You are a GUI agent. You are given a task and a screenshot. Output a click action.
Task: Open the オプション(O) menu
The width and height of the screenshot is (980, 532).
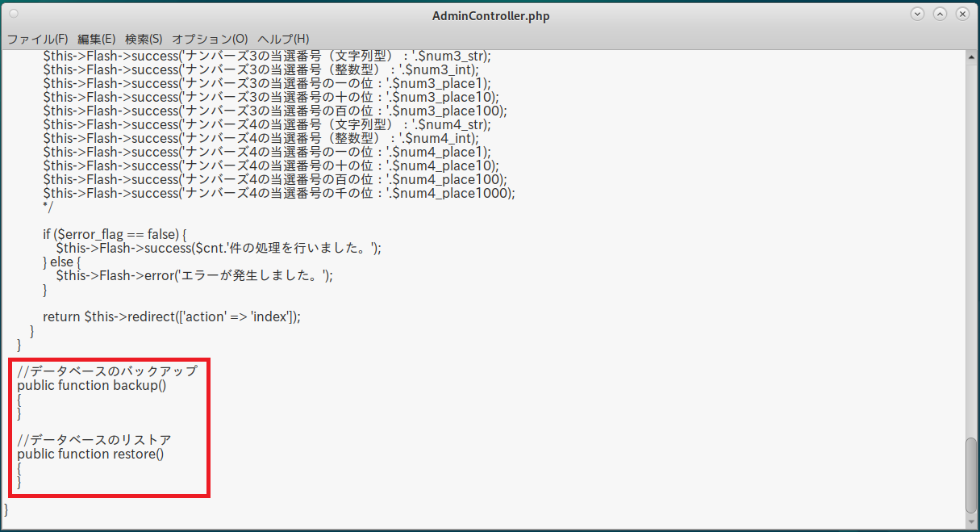210,39
